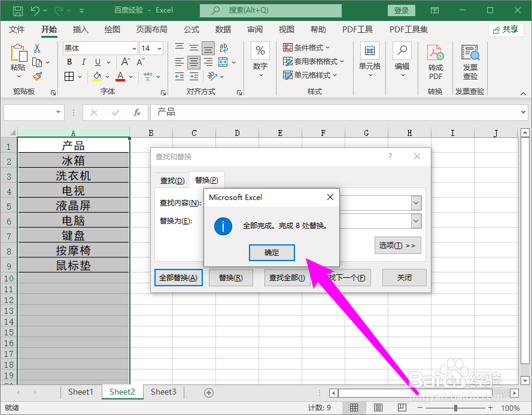
Task: Click the Merge and Center icon
Action: click(223, 62)
